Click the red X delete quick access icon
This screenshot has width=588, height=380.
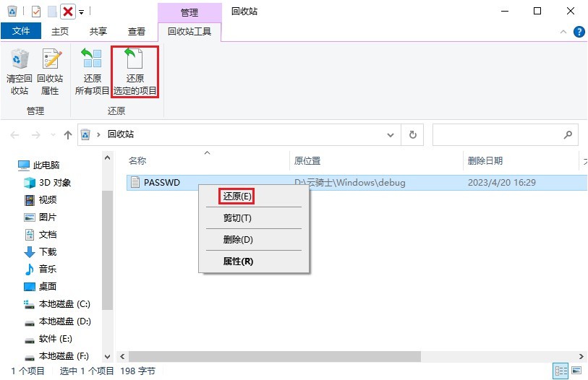68,12
